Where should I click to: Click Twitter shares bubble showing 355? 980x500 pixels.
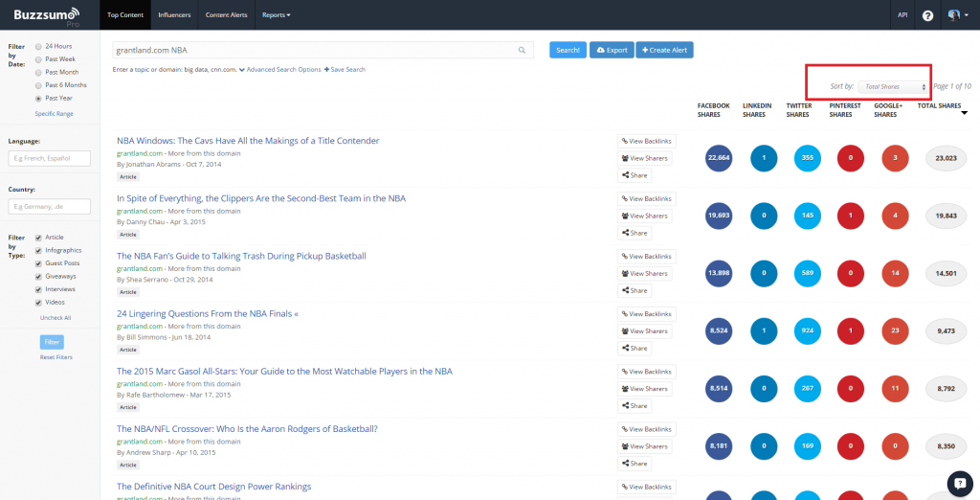tap(808, 158)
